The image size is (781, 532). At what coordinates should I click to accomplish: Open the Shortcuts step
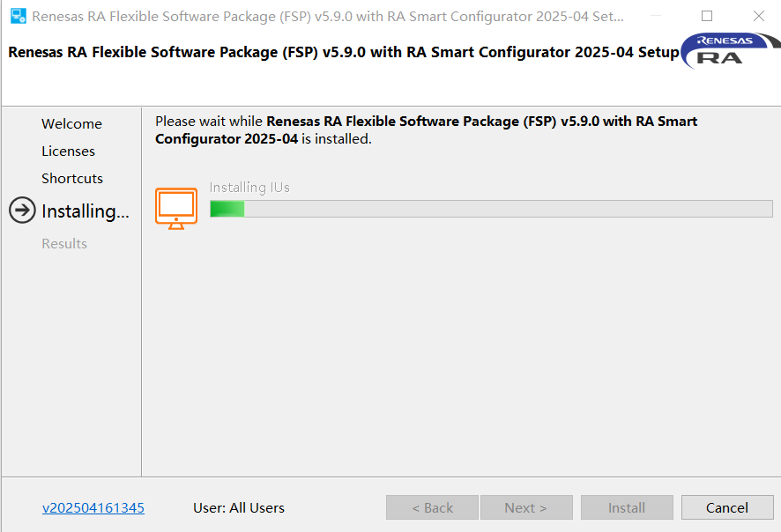click(72, 179)
